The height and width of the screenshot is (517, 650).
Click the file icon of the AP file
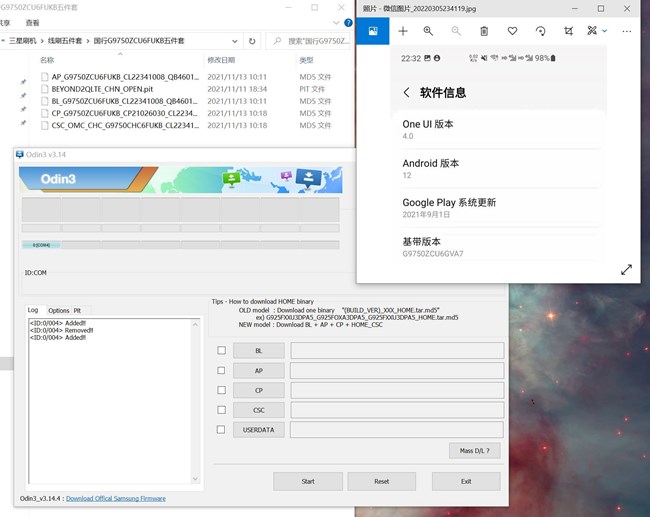(44, 77)
